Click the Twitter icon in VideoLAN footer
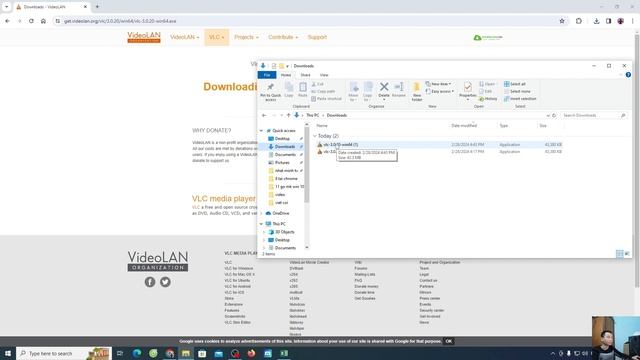 coord(165,282)
